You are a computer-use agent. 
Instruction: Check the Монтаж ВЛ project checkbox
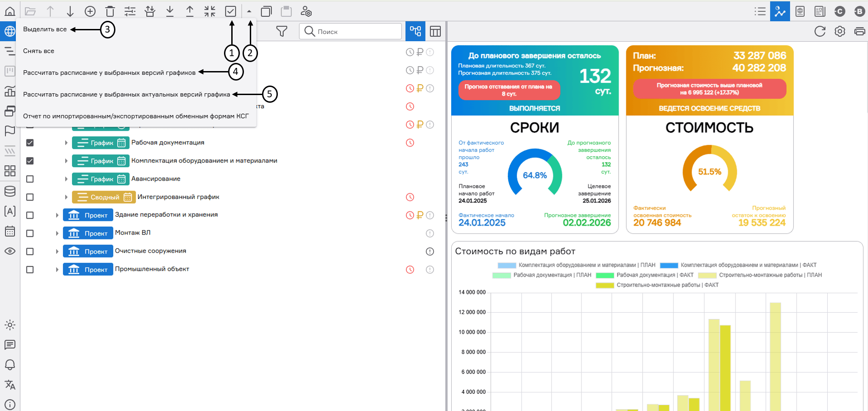point(30,233)
